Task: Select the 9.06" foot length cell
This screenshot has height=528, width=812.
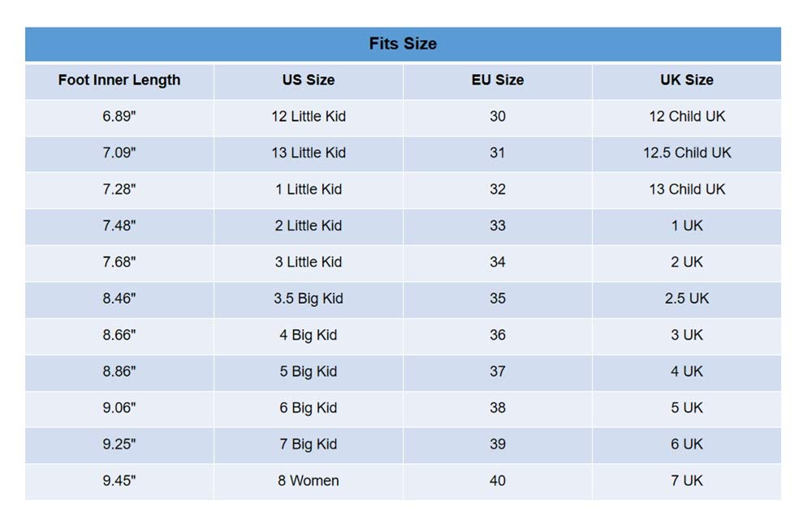Action: [119, 408]
